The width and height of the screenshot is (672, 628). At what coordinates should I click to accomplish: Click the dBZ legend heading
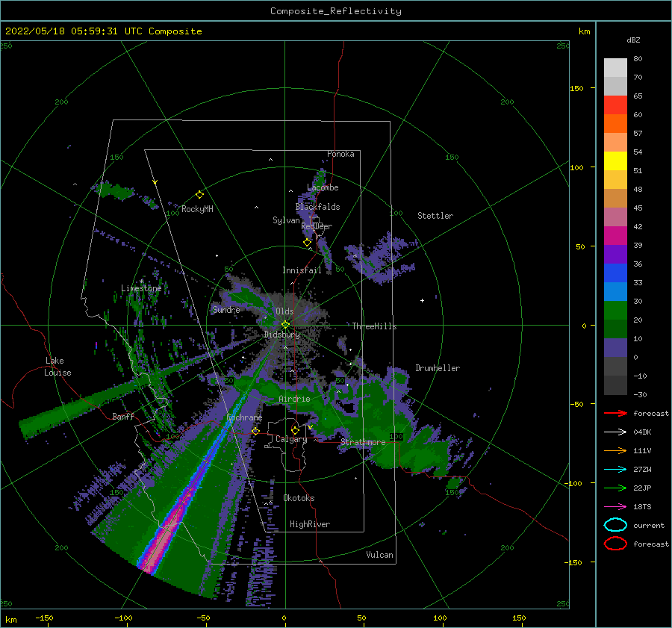633,40
